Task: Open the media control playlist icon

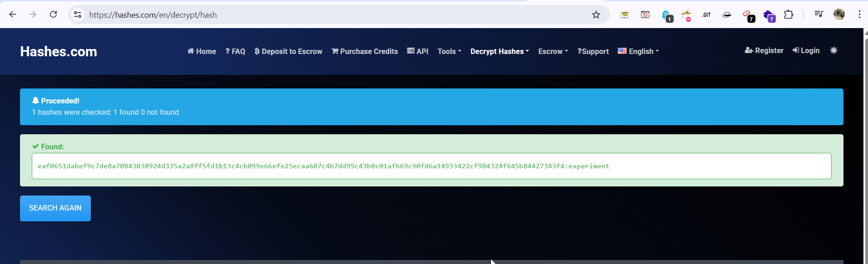Action: click(818, 15)
